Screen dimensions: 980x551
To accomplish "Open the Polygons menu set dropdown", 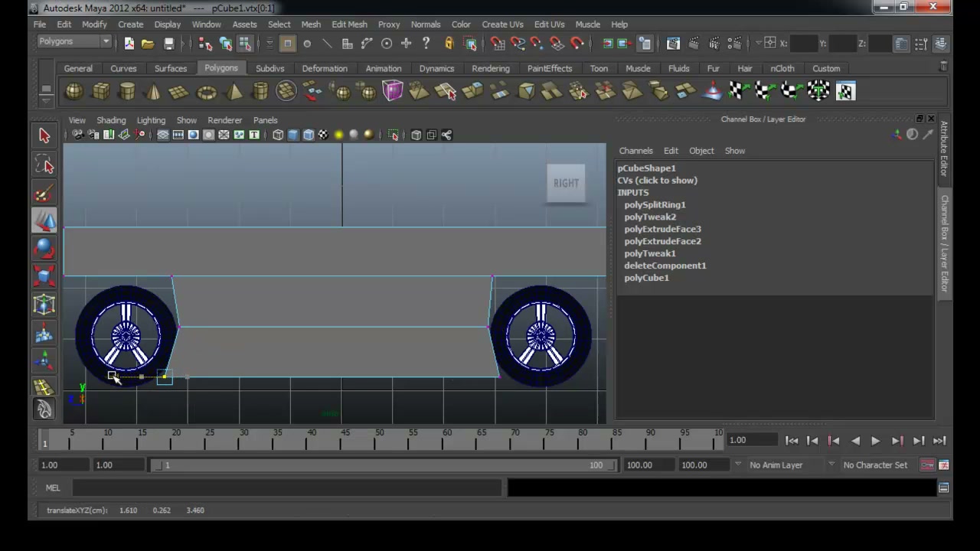I will (x=74, y=42).
